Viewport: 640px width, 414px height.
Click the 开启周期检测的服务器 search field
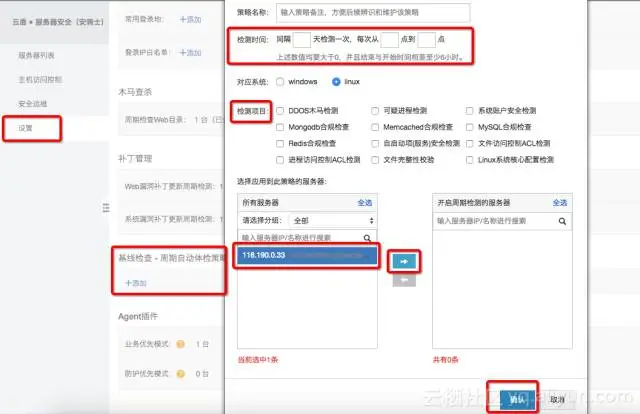(502, 221)
